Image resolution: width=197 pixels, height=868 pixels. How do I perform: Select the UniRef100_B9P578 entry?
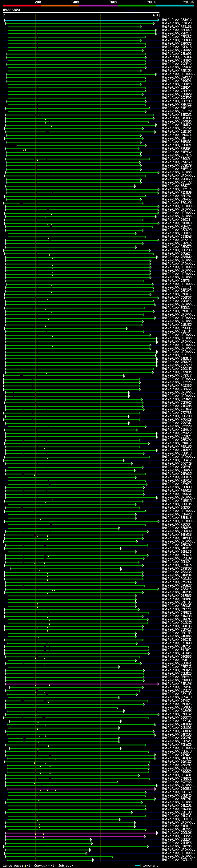pyautogui.click(x=177, y=43)
